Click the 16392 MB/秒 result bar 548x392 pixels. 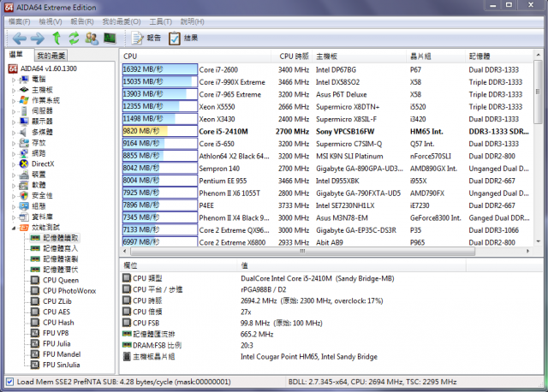coord(160,69)
